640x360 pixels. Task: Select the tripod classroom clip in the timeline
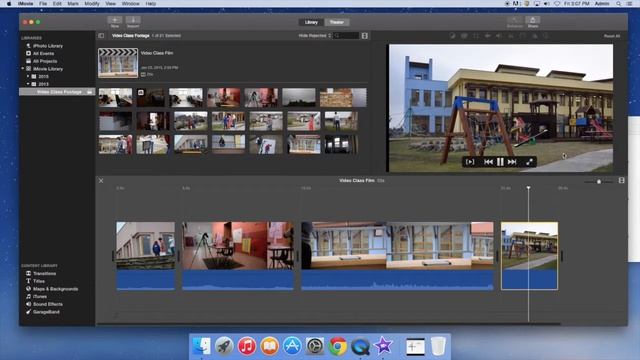[238, 256]
